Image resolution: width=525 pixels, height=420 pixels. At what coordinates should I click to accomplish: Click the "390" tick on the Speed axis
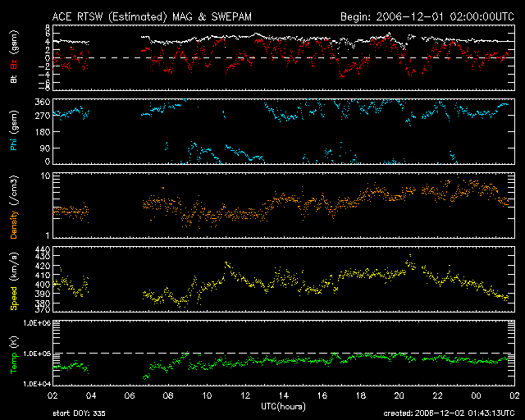pyautogui.click(x=42, y=294)
